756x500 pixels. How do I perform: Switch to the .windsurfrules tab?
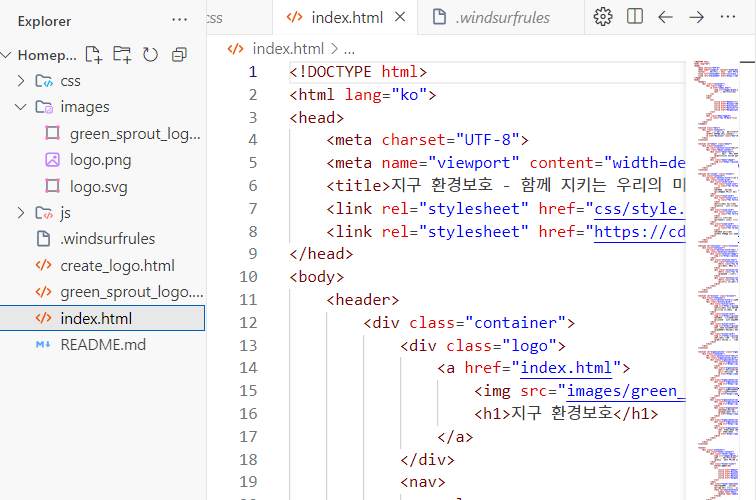click(x=502, y=18)
